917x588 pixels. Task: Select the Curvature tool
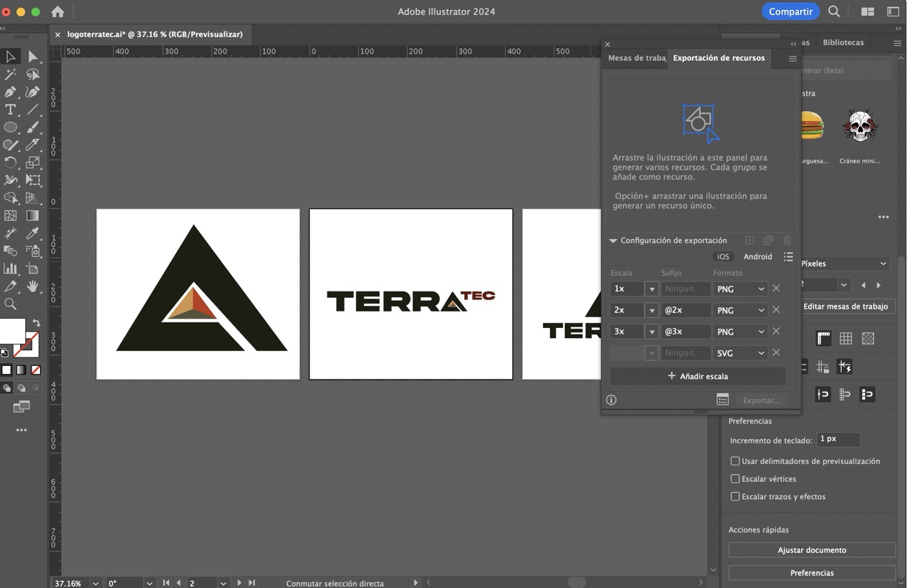tap(33, 92)
